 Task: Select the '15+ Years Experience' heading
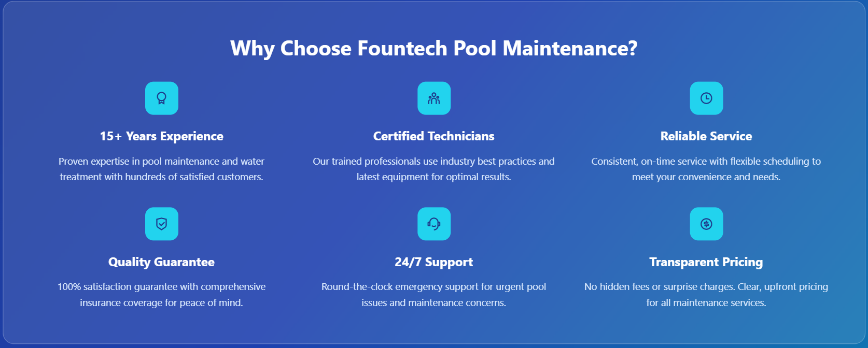point(162,136)
